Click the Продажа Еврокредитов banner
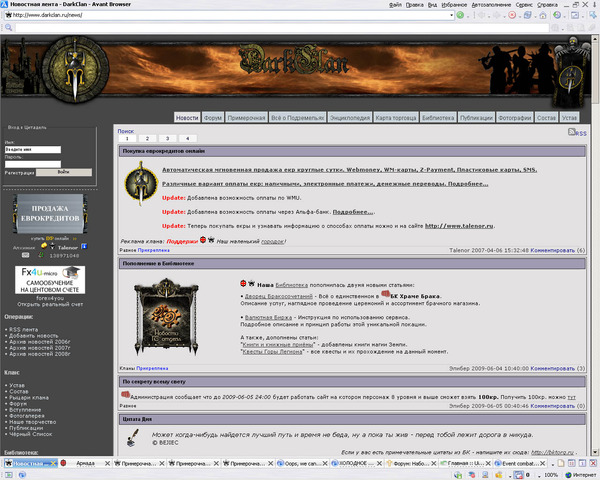This screenshot has width=600, height=480. pos(50,214)
